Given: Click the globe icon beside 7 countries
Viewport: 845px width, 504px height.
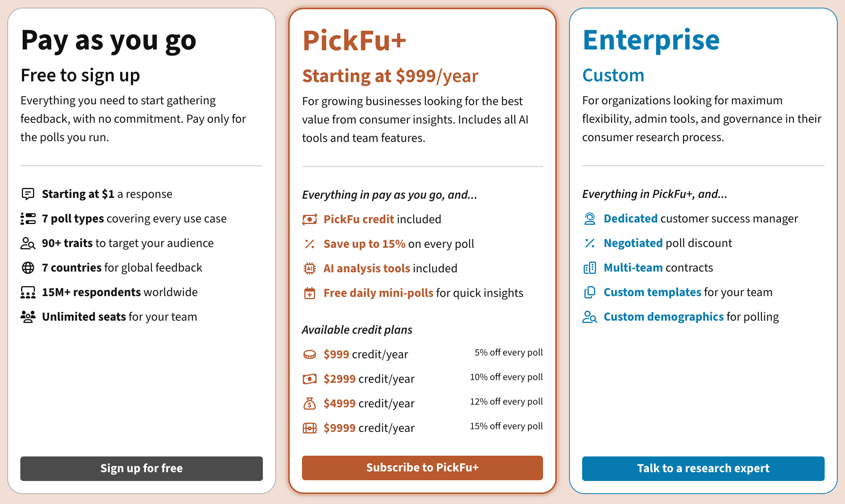Looking at the screenshot, I should (28, 268).
